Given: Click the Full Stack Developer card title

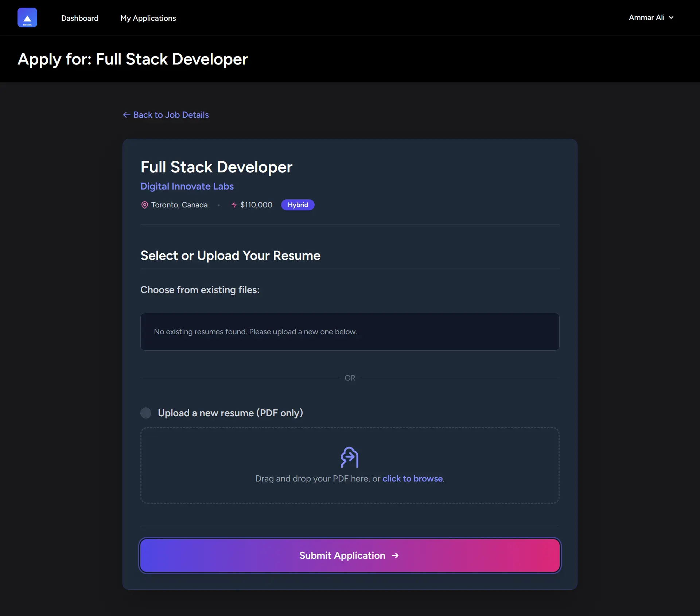Looking at the screenshot, I should click(216, 167).
